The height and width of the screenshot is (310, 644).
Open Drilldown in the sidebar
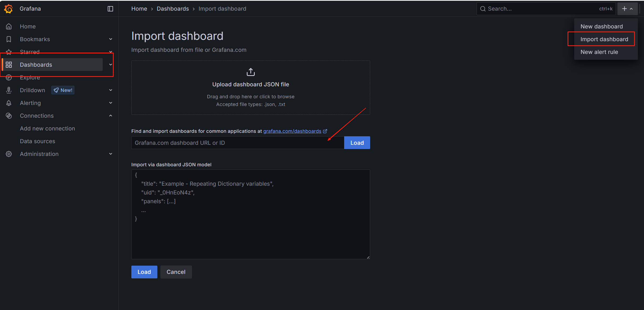pos(32,90)
